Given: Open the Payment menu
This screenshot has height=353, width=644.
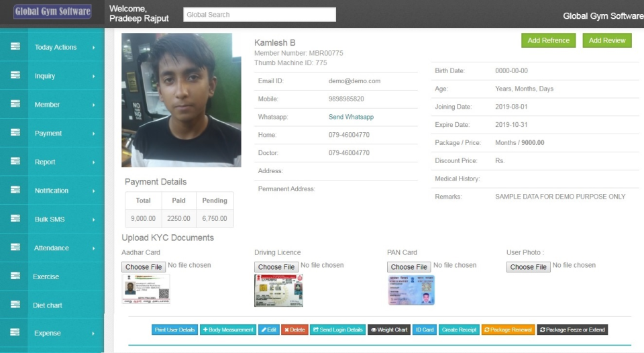Looking at the screenshot, I should [48, 134].
